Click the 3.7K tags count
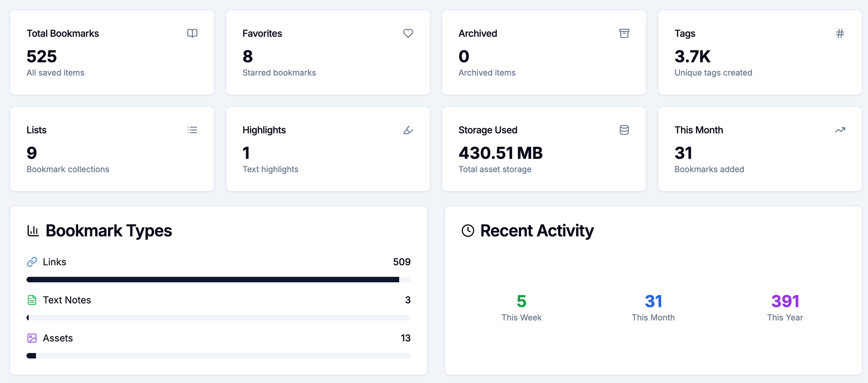The image size is (868, 383). pyautogui.click(x=692, y=56)
